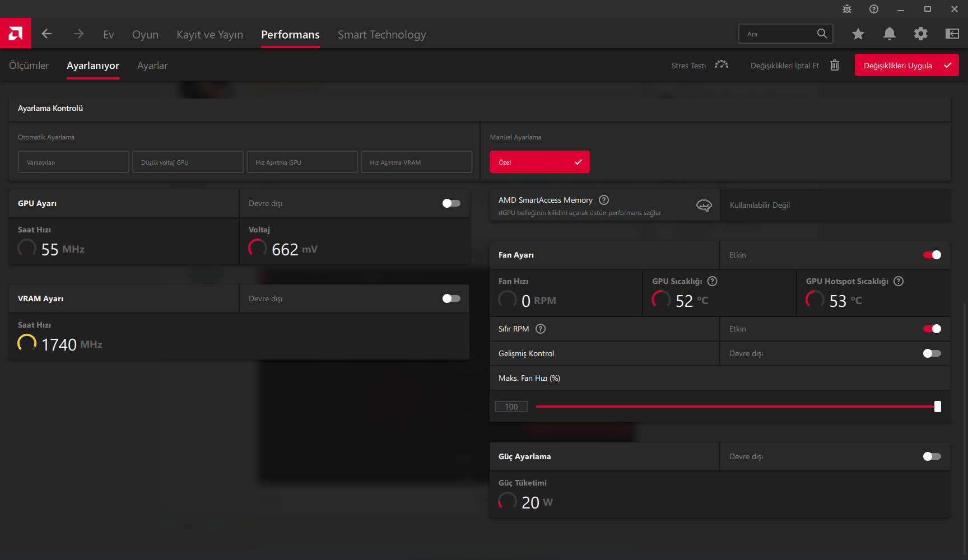This screenshot has height=560, width=968.
Task: Enable the GPU Ayarı toggle
Action: [452, 203]
